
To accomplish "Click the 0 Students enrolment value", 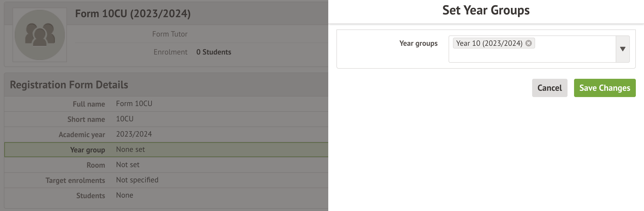I will [214, 52].
